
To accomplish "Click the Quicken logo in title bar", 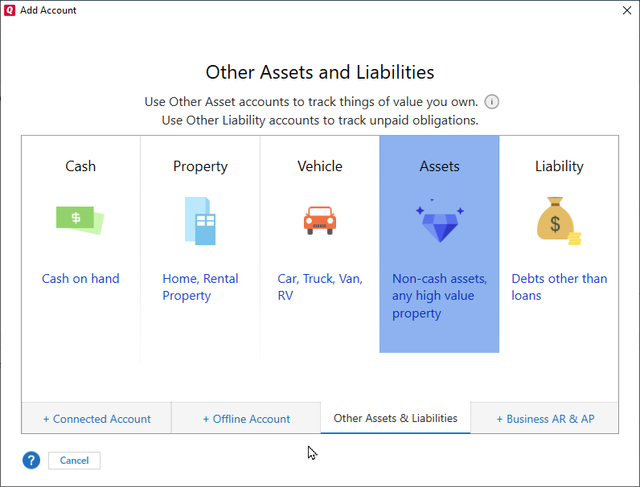I will (x=9, y=10).
